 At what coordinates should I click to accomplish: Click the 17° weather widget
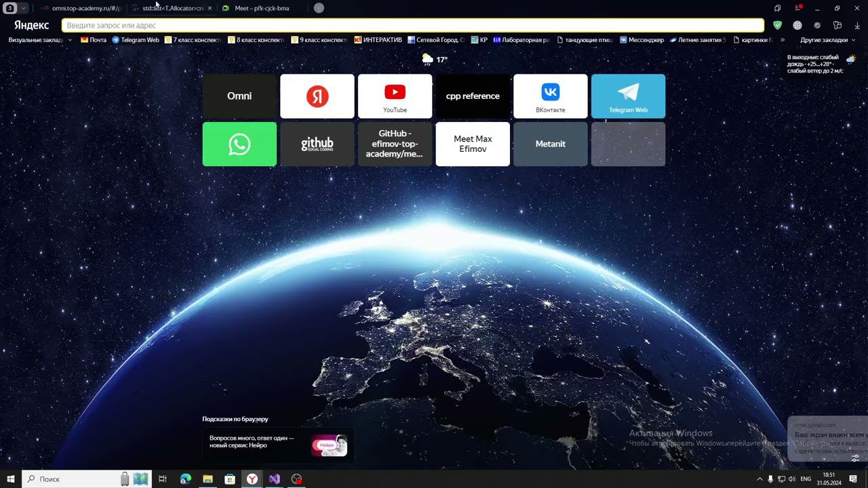[435, 60]
